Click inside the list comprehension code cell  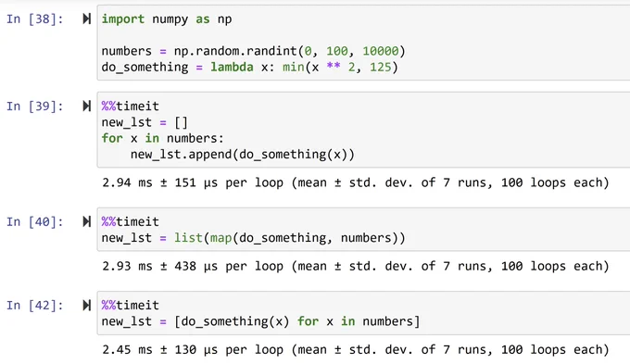click(363, 313)
